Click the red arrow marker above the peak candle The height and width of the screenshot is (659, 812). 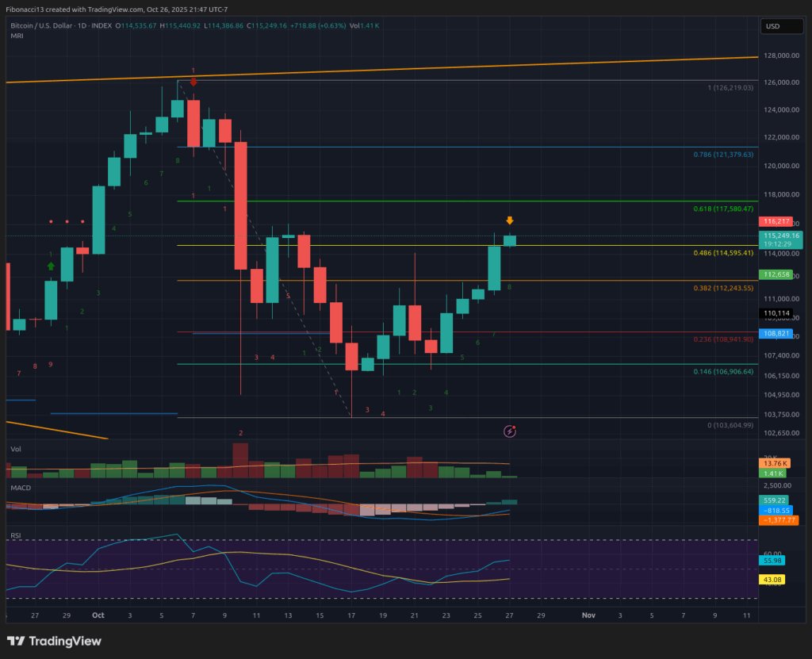(193, 81)
